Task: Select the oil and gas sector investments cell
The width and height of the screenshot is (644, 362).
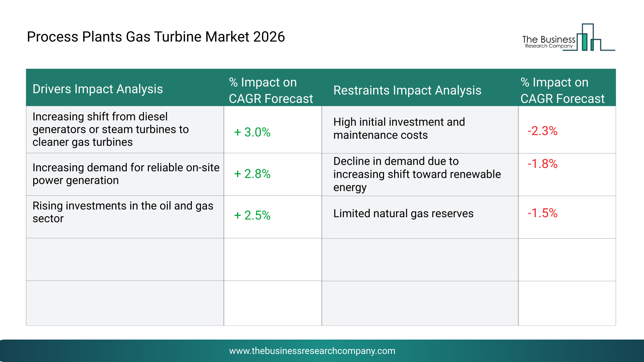Action: pos(123,212)
